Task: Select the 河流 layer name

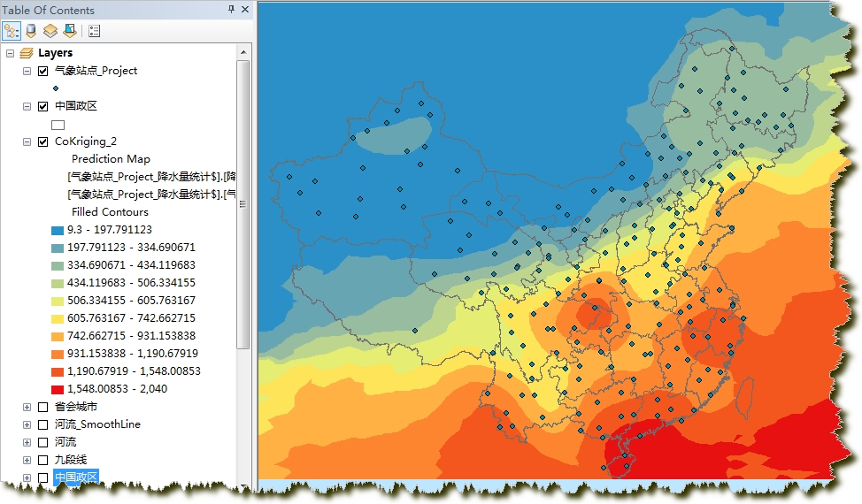Action: pos(65,442)
